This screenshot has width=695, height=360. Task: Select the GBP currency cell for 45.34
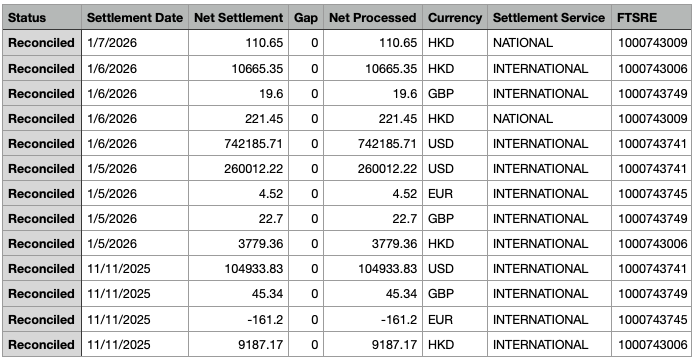(455, 294)
